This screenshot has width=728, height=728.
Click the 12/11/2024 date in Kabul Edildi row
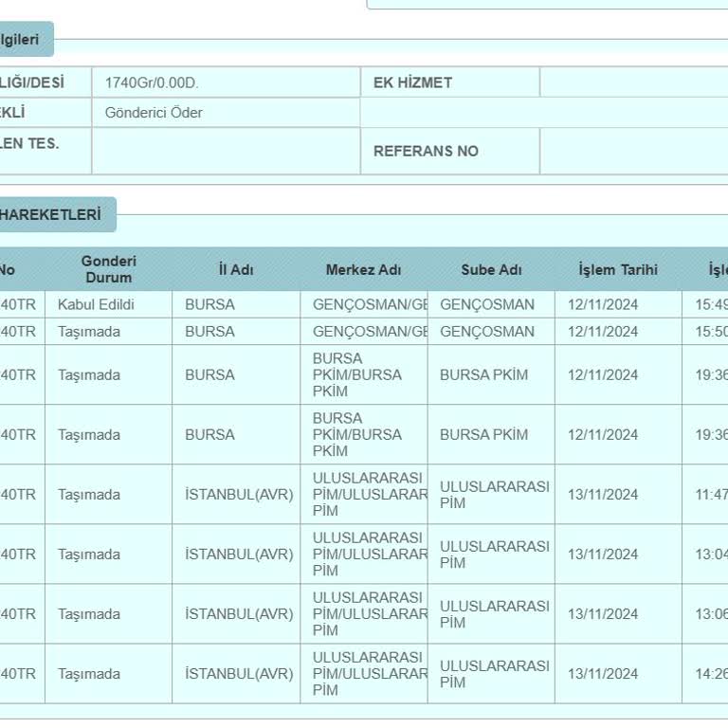603,304
